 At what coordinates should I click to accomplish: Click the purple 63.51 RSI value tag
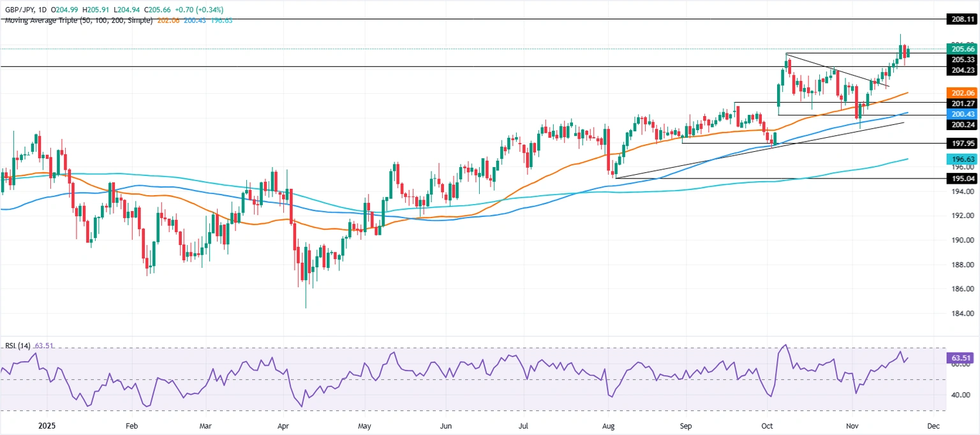coord(961,358)
